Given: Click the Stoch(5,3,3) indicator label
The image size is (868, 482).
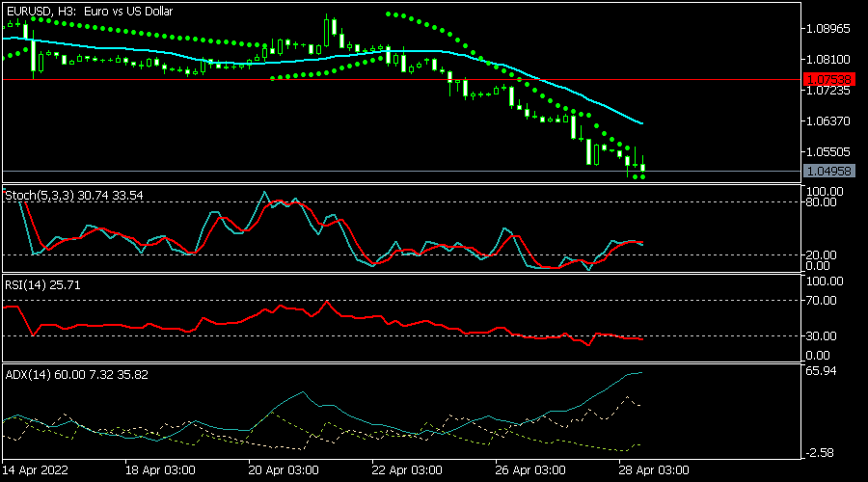Looking at the screenshot, I should (74, 196).
